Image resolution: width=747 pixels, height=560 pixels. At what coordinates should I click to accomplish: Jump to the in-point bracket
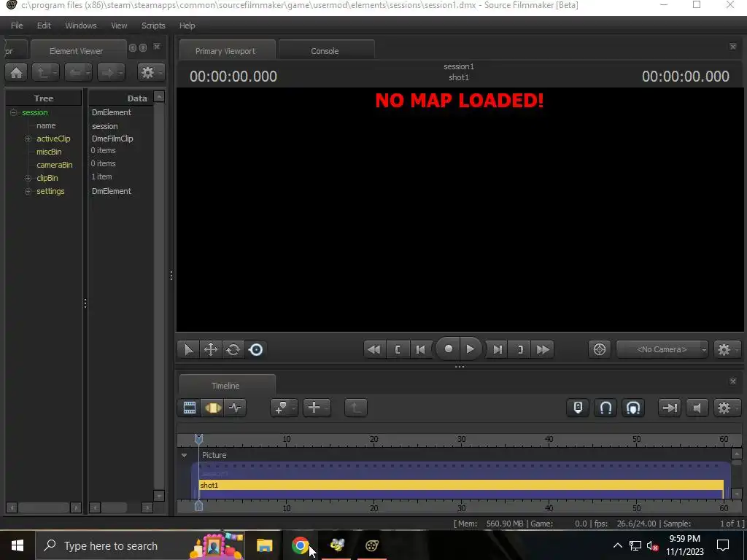[x=398, y=349]
